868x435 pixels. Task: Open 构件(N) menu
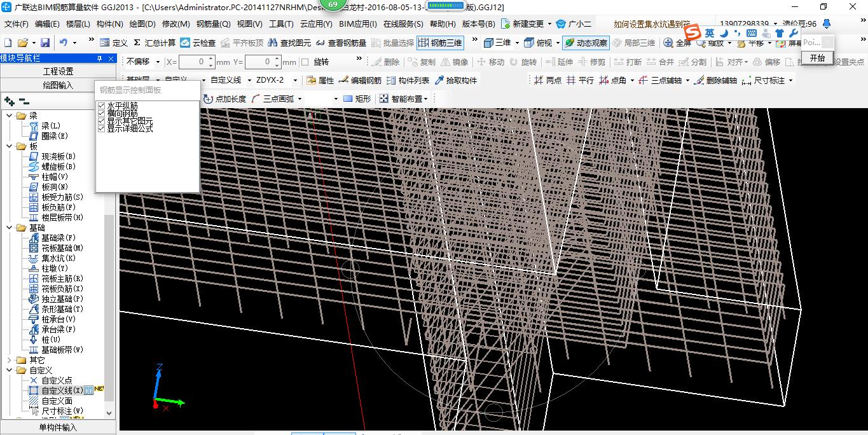click(x=110, y=24)
